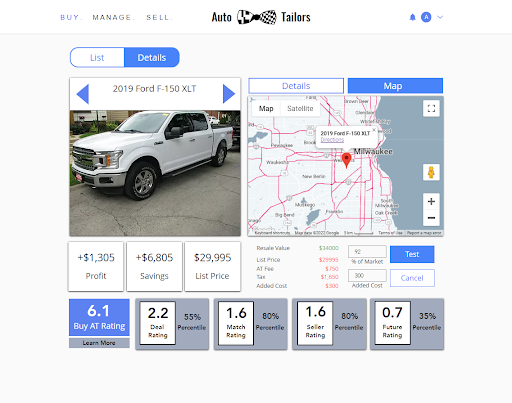Go to previous vehicle with left arrow
Screen dimensions: 512x403
point(83,94)
